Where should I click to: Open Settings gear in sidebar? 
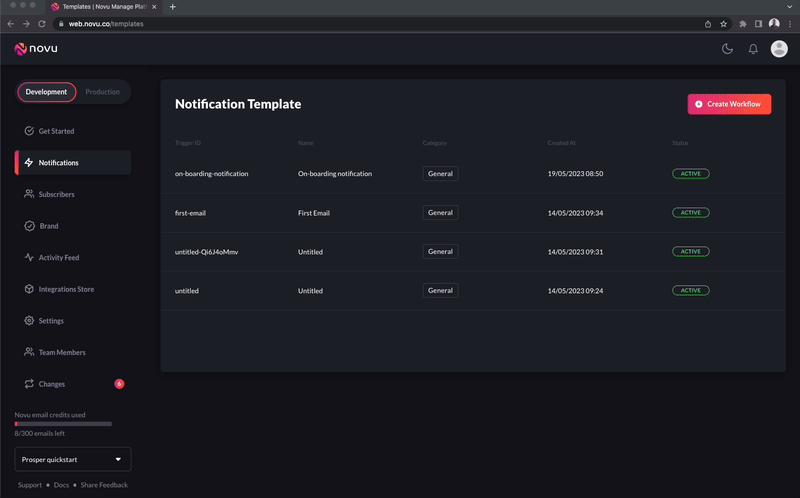click(29, 321)
